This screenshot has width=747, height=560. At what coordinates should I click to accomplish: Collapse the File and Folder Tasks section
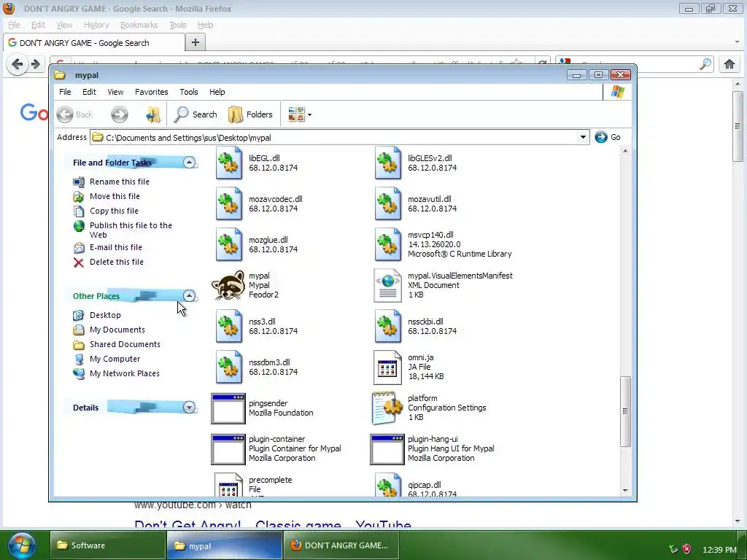(189, 163)
